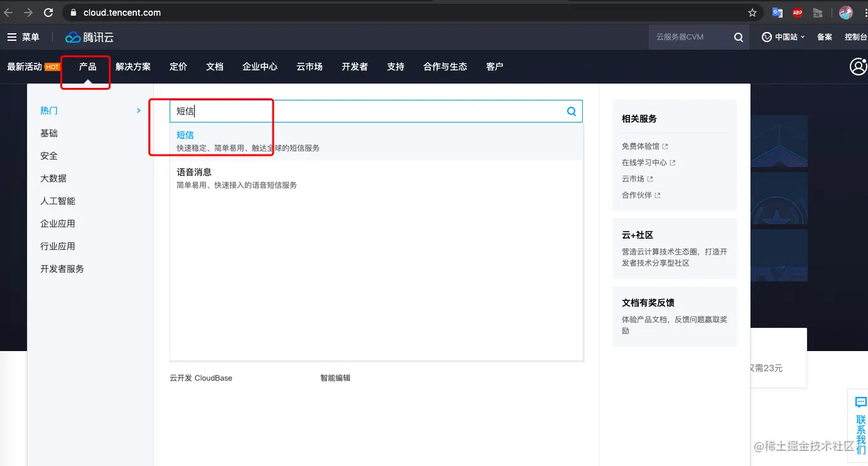
Task: Open the 云市场 link under 相关服务
Action: point(633,179)
